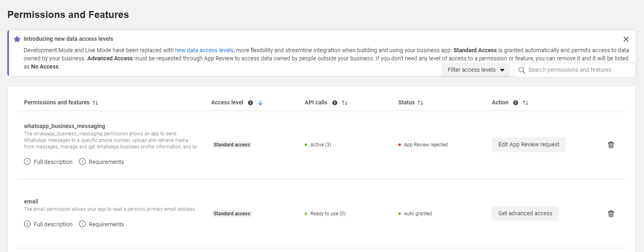
Task: Click the purple star icon in banner
Action: click(17, 39)
